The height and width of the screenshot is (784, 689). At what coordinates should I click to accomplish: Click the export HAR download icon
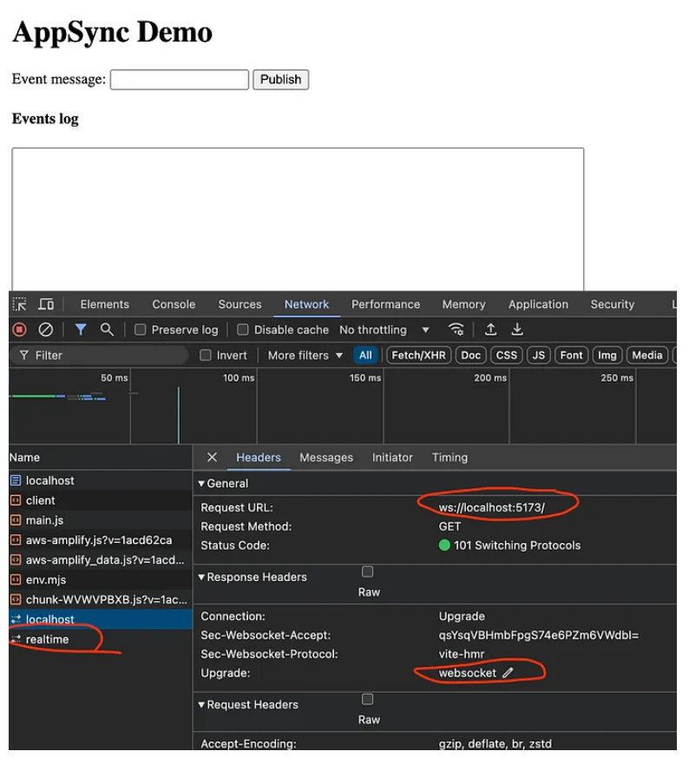(517, 330)
